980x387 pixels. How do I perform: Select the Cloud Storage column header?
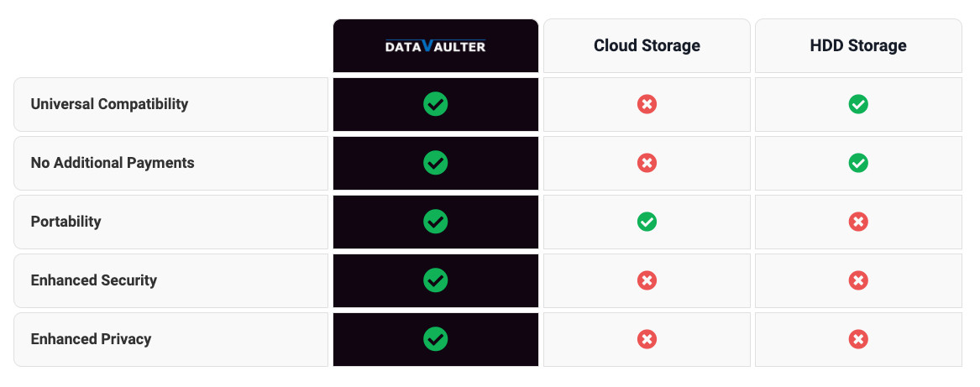click(647, 45)
